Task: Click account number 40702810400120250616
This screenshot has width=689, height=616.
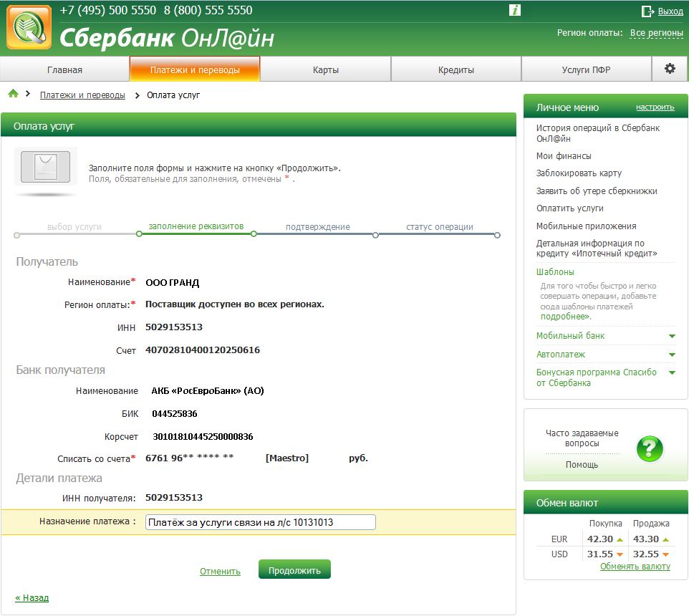Action: (203, 350)
